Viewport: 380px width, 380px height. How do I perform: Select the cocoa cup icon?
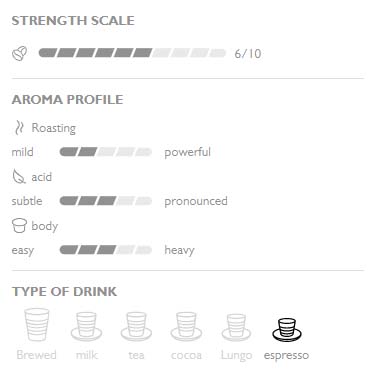(186, 327)
